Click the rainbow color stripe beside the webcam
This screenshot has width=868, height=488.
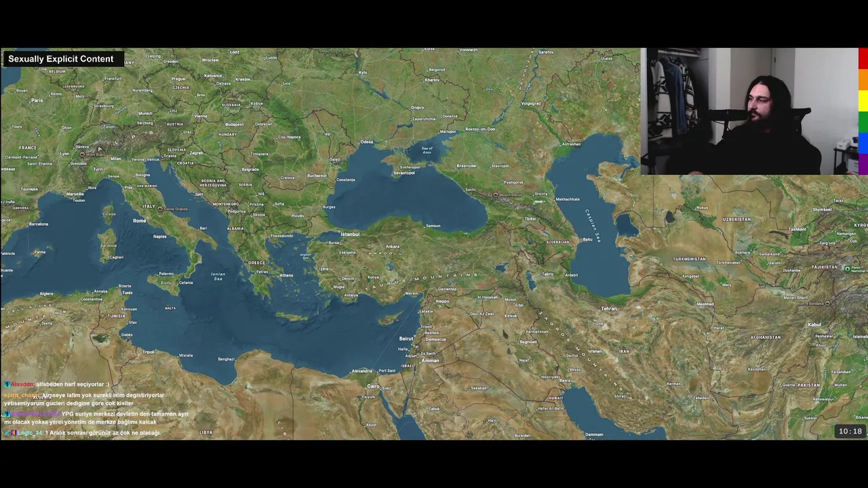pyautogui.click(x=863, y=111)
